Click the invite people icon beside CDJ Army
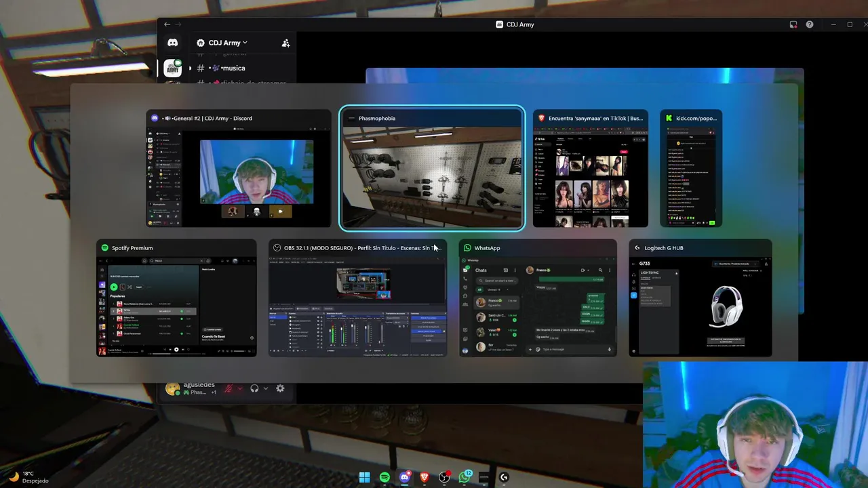This screenshot has width=868, height=488. click(x=285, y=43)
